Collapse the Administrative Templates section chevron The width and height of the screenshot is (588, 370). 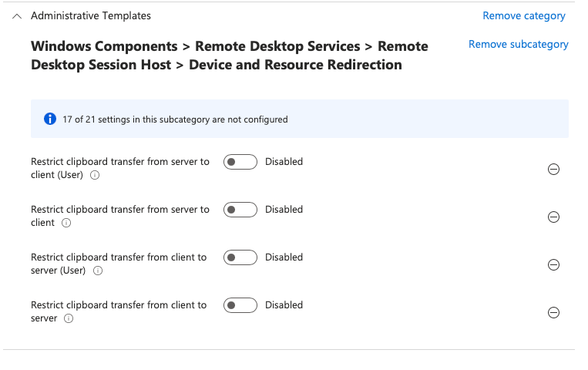pos(17,16)
